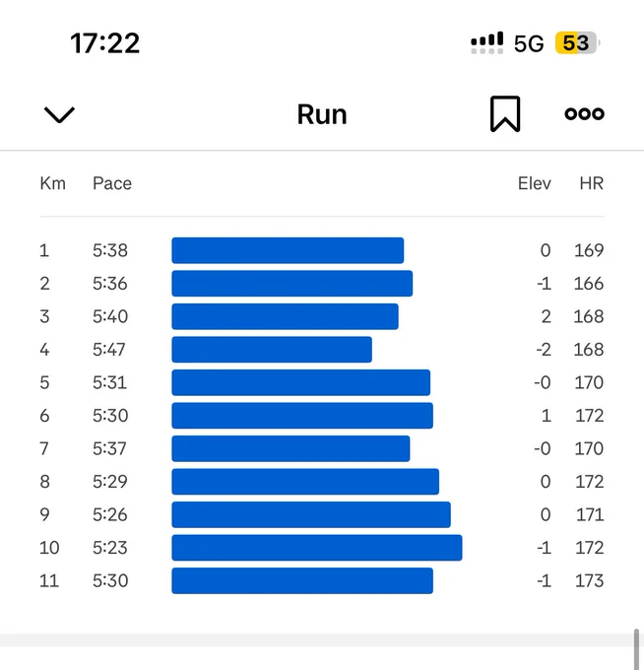This screenshot has height=670, width=644.
Task: Tap the Elev column header
Action: 535,183
